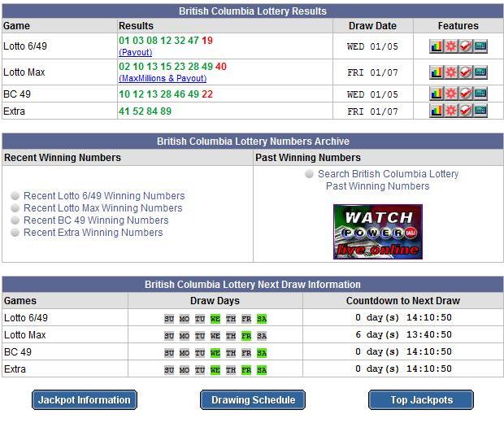Open the bar chart icon for Extra
504x423 pixels.
point(437,111)
